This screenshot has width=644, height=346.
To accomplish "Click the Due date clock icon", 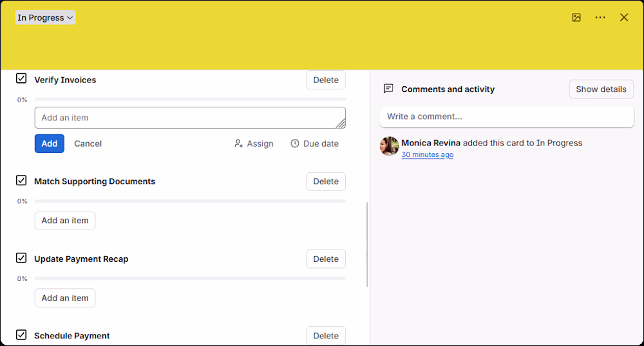I will click(295, 143).
